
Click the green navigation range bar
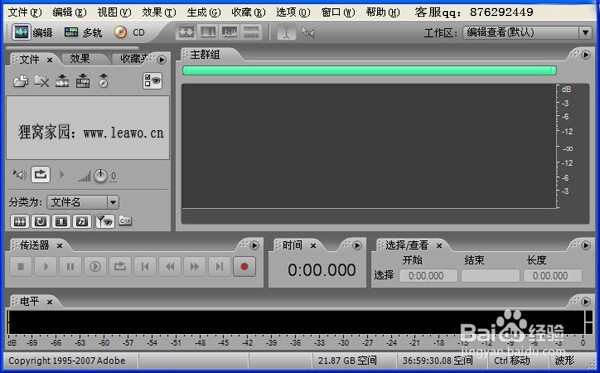pos(369,70)
